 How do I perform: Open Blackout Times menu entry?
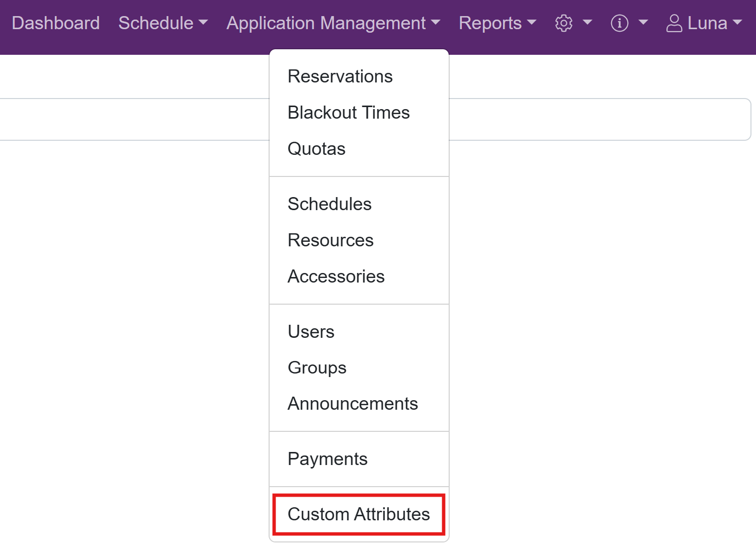pyautogui.click(x=349, y=113)
